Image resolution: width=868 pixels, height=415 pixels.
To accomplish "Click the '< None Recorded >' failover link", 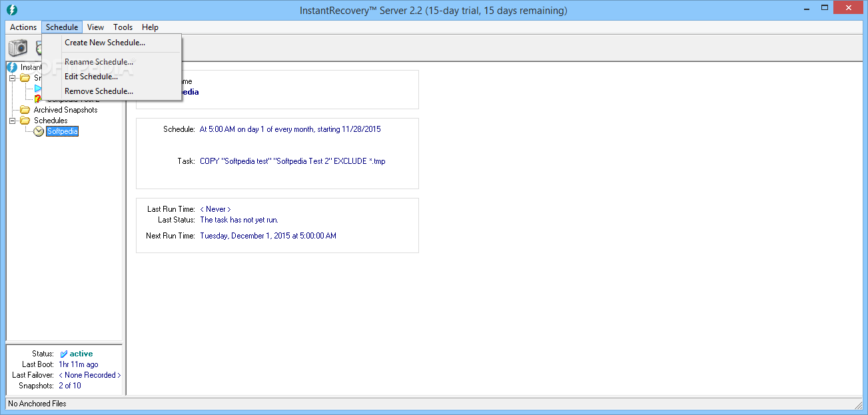I will 90,375.
